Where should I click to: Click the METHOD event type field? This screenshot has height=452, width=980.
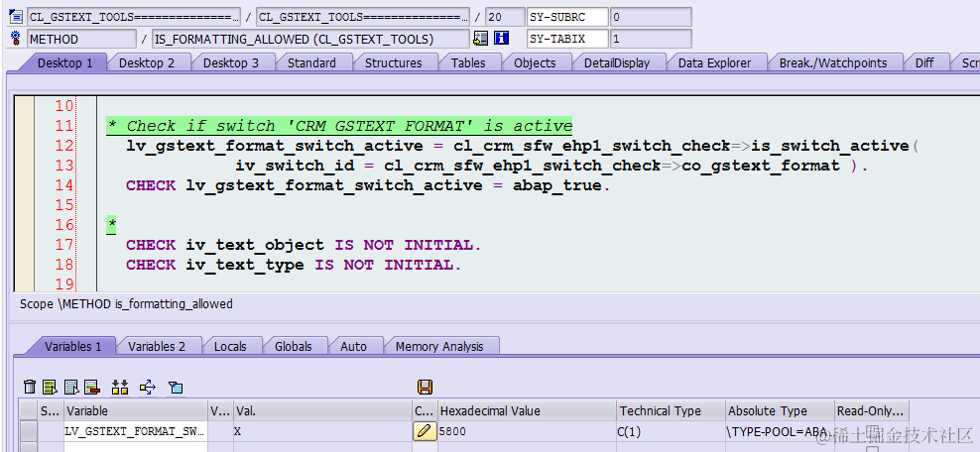[x=81, y=39]
